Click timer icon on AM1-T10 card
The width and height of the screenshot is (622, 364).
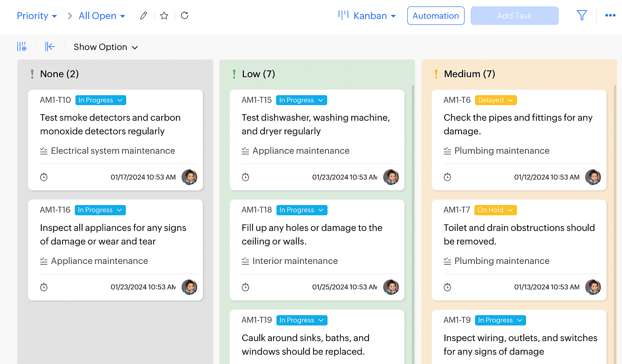pyautogui.click(x=44, y=177)
